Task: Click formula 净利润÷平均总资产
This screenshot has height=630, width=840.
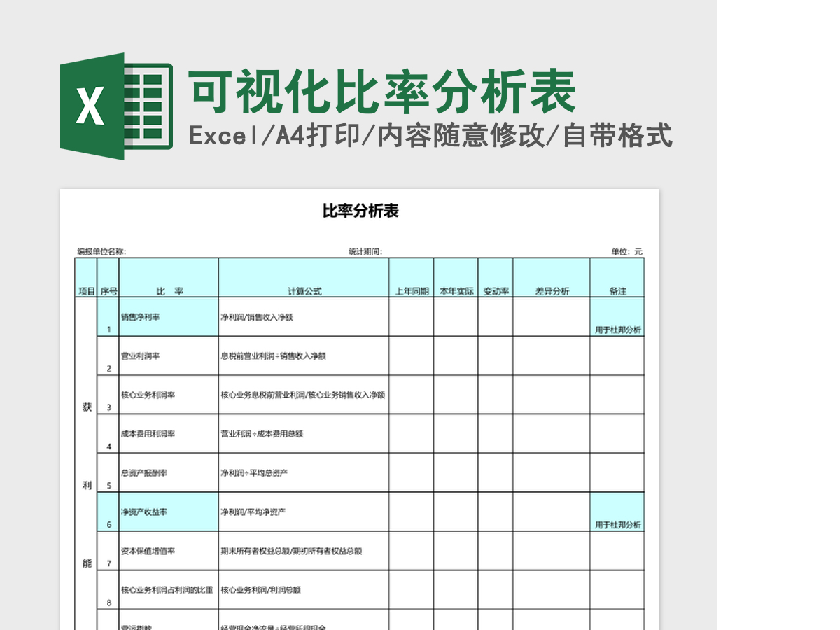Action: (x=254, y=472)
